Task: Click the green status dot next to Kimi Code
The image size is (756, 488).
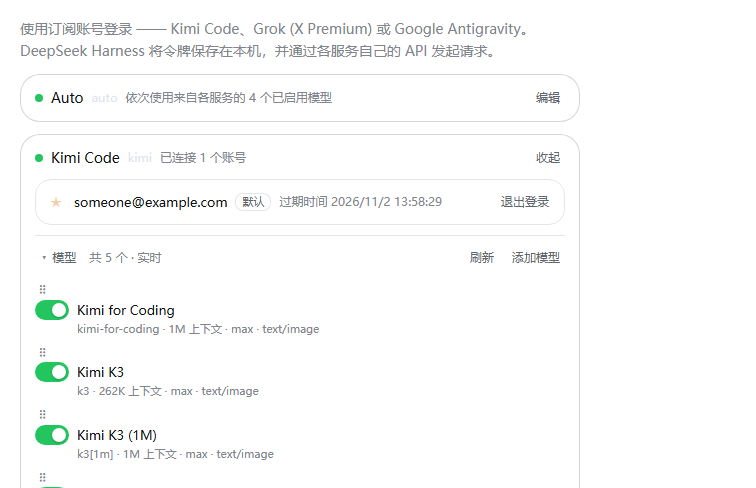Action: [39, 158]
